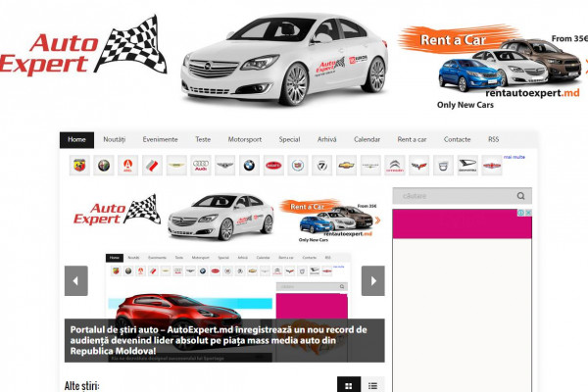Show next slide in news slider
The height and width of the screenshot is (392, 588).
click(373, 280)
